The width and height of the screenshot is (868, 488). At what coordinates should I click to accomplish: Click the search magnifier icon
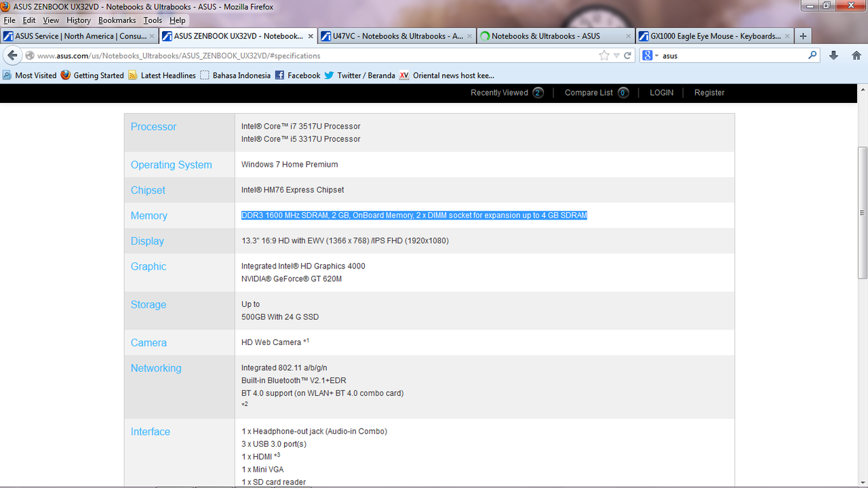(813, 56)
